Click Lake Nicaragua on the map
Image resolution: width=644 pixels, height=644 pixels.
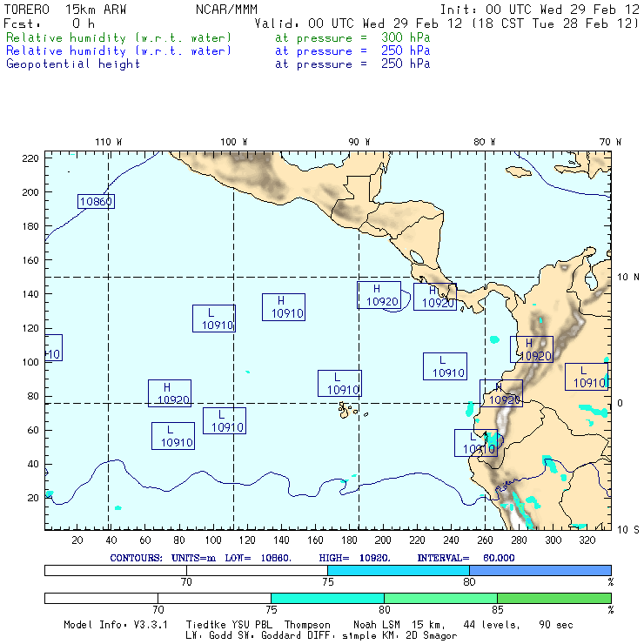[417, 257]
